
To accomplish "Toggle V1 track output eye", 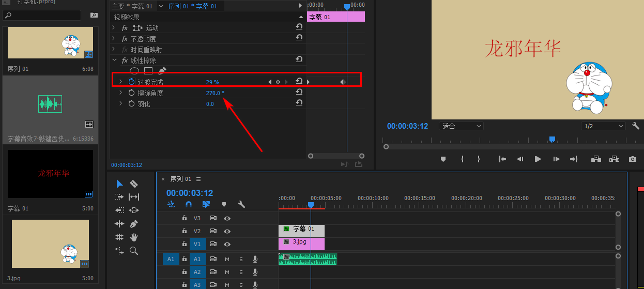I will (227, 244).
